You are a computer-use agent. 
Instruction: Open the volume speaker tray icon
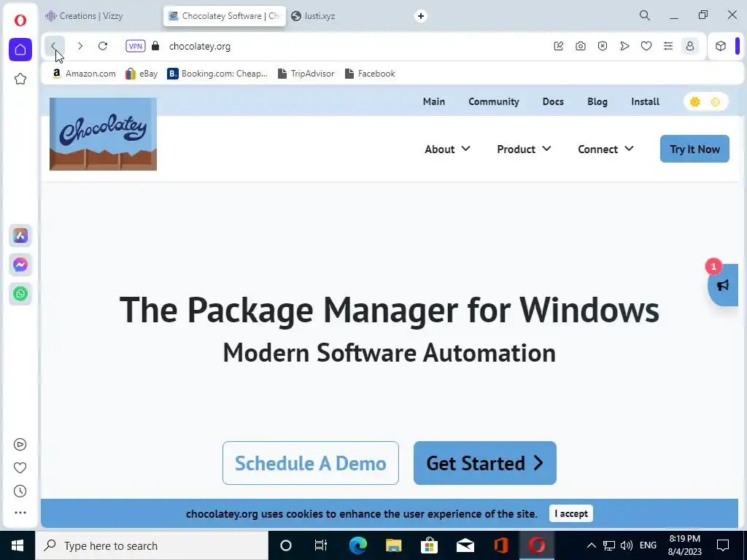tap(627, 545)
